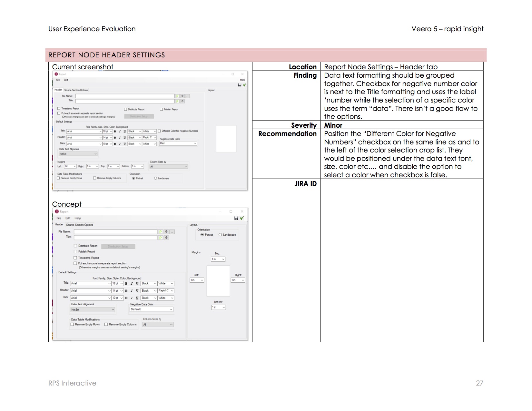Open Negative Data Color dropdown showing Red
The height and width of the screenshot is (411, 532).
[178, 143]
